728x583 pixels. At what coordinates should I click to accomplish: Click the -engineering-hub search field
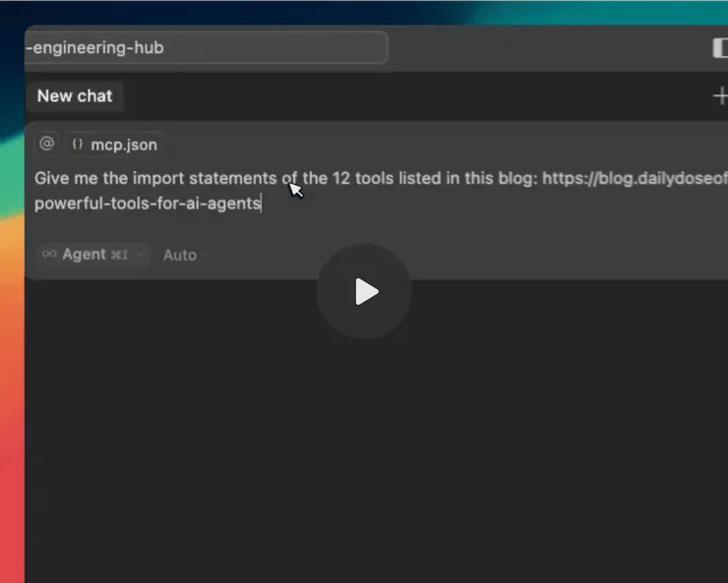tap(207, 47)
